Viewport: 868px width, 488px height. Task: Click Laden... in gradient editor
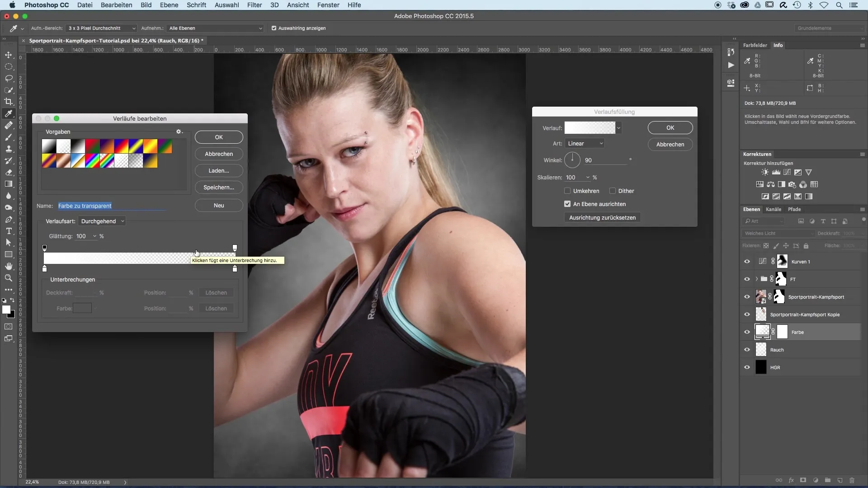click(219, 170)
